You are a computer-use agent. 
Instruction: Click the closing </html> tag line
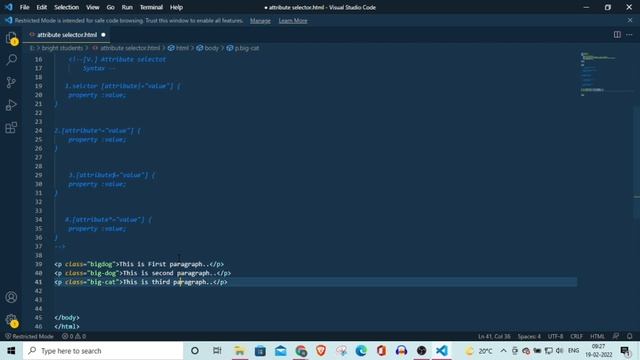[67, 327]
